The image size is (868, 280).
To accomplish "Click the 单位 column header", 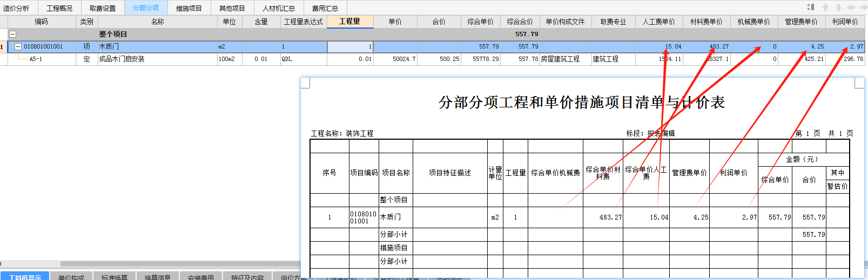I will (230, 22).
